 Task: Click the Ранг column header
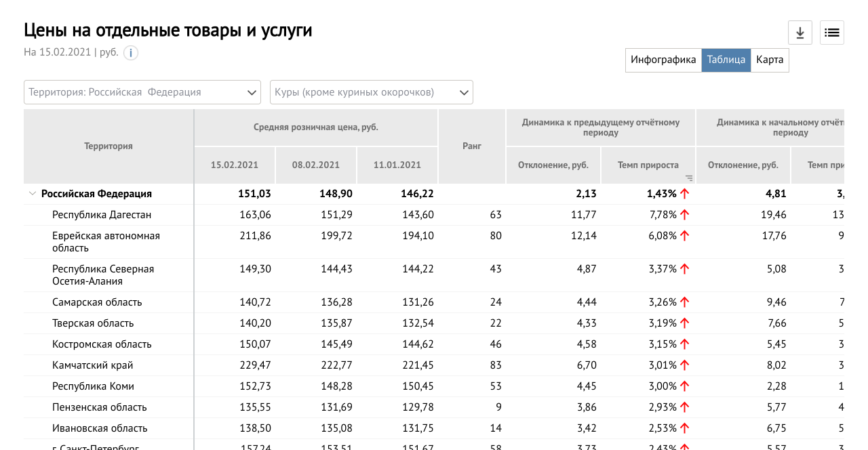(x=472, y=146)
